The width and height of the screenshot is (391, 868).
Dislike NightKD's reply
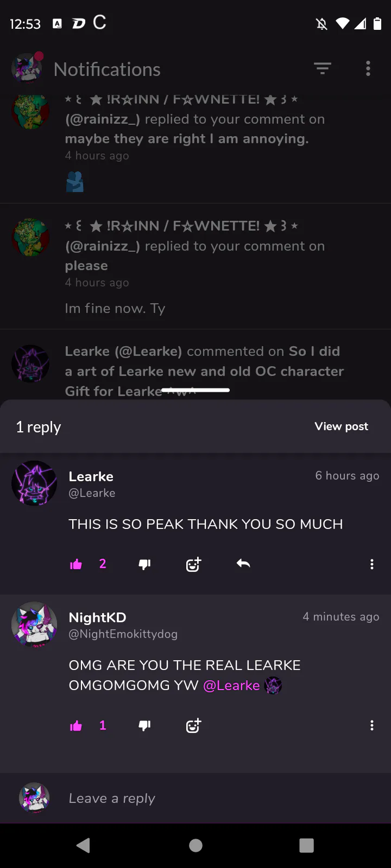(144, 726)
